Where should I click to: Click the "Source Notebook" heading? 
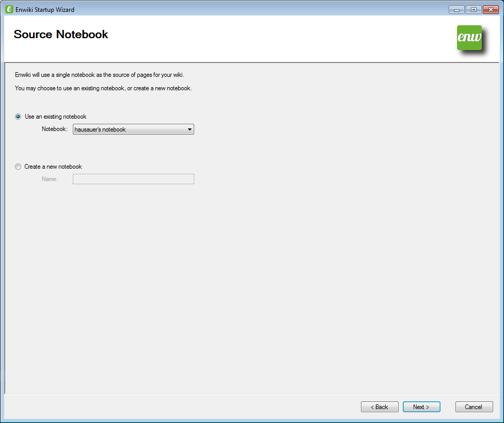pos(61,35)
